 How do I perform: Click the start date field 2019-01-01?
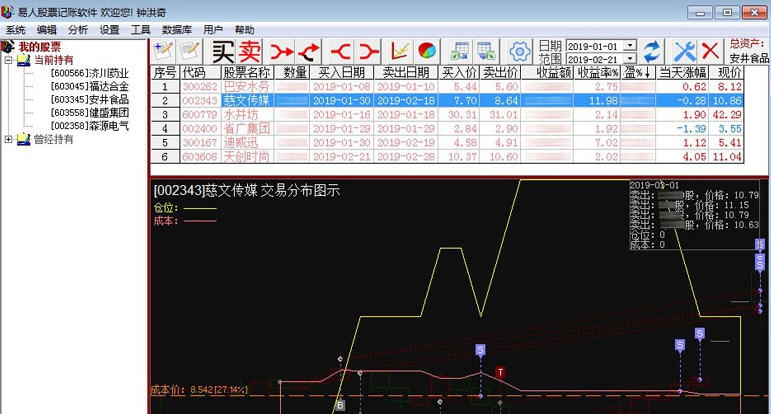[x=594, y=46]
